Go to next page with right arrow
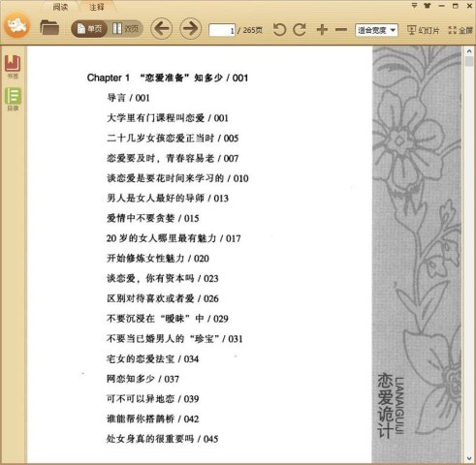This screenshot has width=476, height=465. tap(190, 29)
